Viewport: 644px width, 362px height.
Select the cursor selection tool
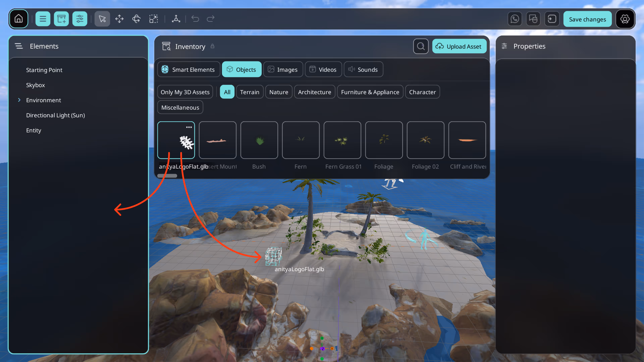(102, 19)
